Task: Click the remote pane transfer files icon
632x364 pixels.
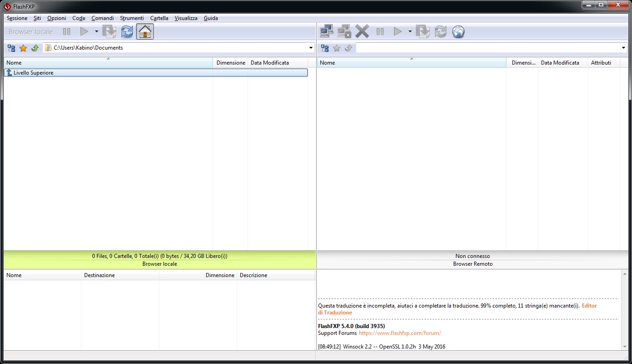Action: click(x=423, y=31)
